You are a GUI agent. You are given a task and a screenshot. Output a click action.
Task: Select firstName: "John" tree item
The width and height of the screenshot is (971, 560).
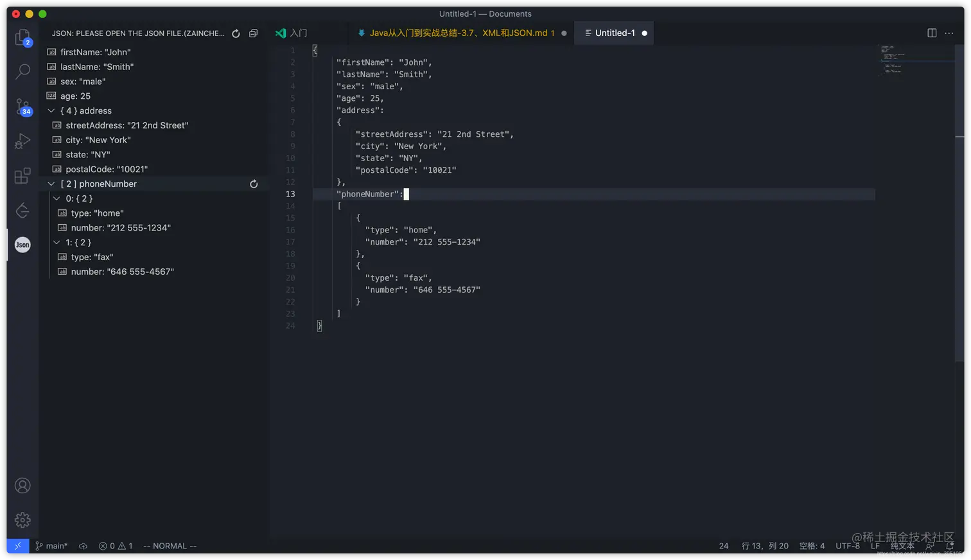tap(154, 52)
